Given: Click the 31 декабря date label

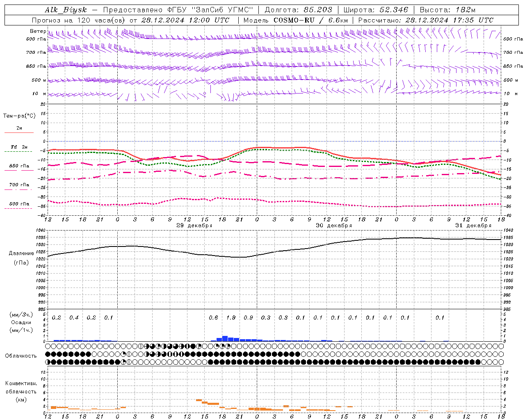Looking at the screenshot, I should [473, 226].
